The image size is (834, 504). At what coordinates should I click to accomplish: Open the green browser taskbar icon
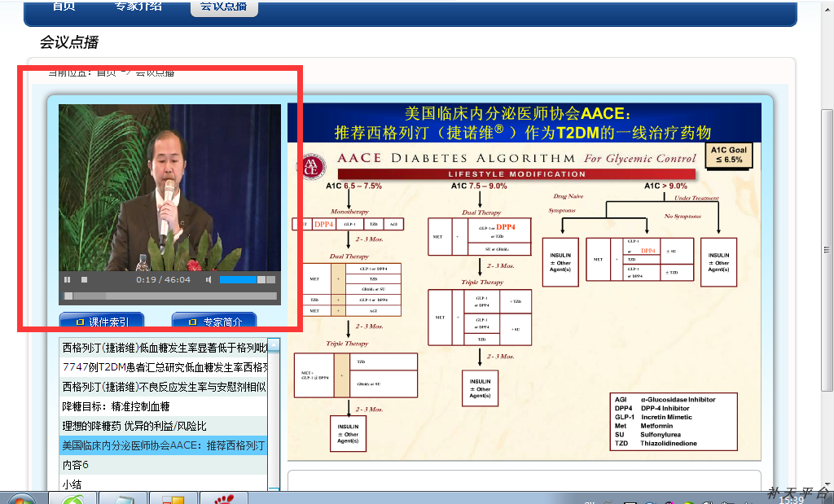[x=72, y=498]
